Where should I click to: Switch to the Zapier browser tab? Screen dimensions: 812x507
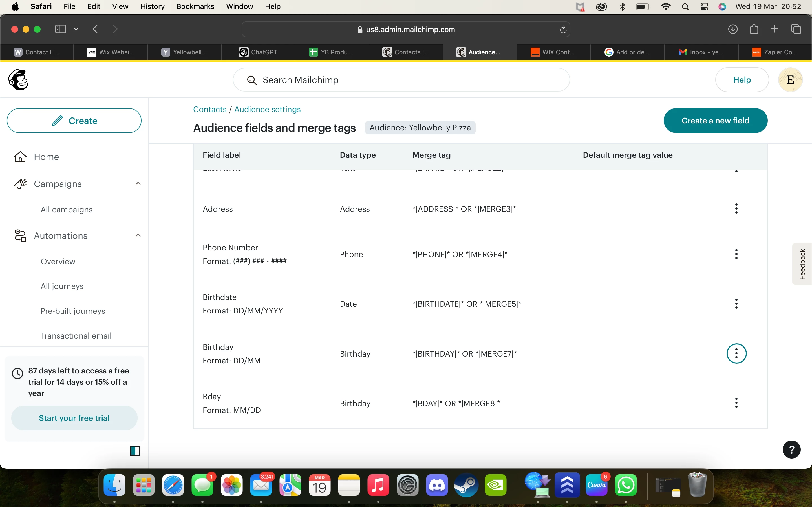point(775,52)
